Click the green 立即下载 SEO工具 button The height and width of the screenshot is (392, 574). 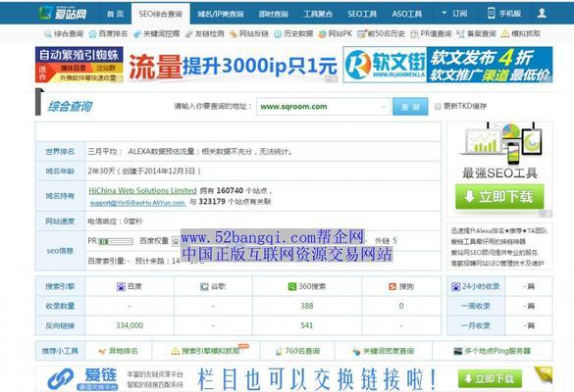coord(499,197)
